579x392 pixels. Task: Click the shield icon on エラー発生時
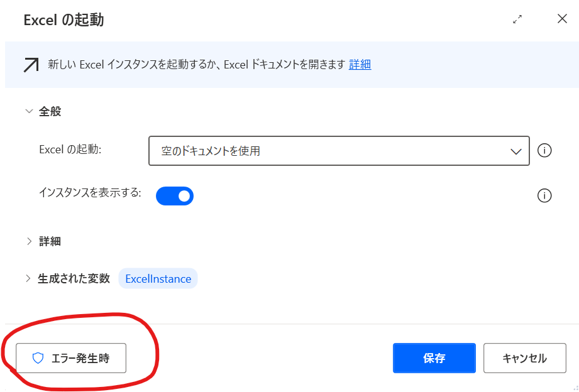click(38, 358)
